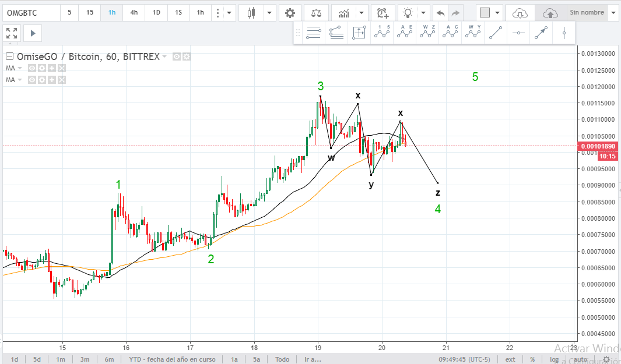
Task: Switch to 1D interval
Action: tap(156, 13)
